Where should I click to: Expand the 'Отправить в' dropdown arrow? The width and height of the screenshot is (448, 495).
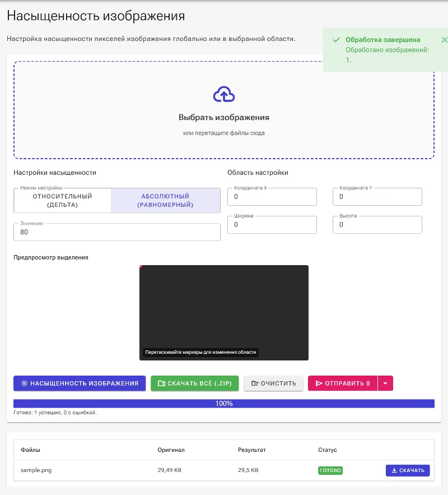point(385,383)
